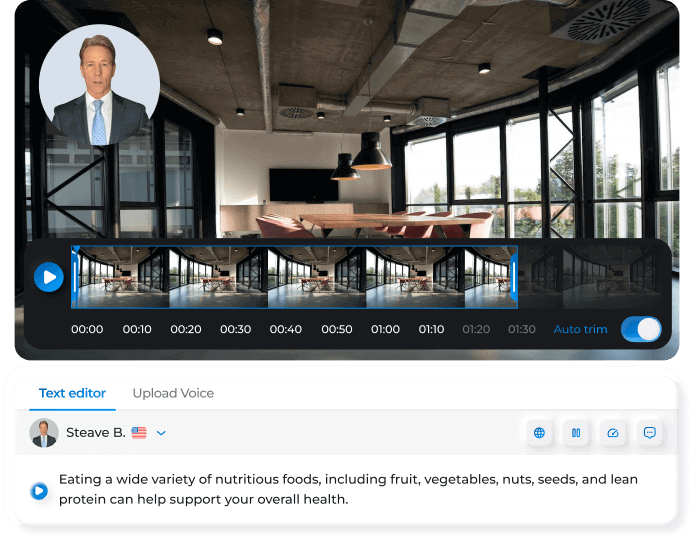Open the Steave B. voice selector

tap(98, 433)
